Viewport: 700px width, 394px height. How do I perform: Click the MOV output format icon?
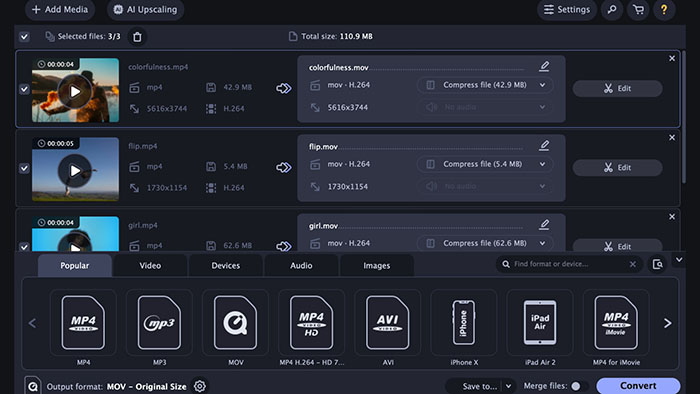33,386
